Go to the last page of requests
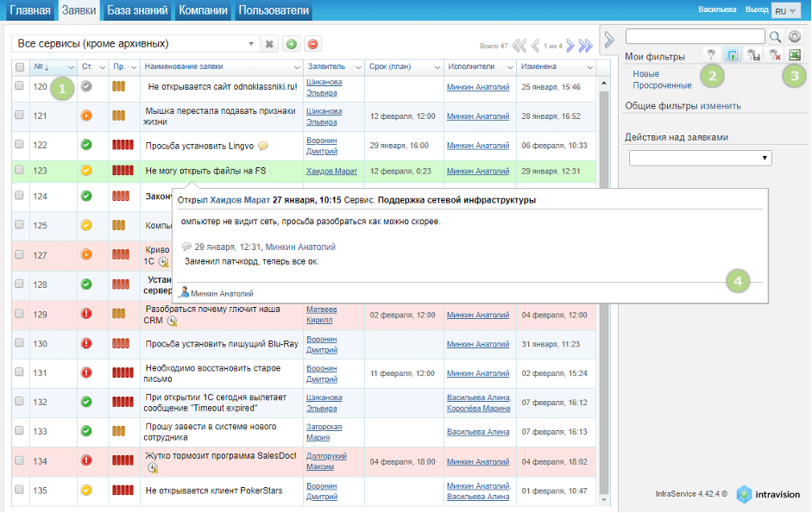Screen dimensions: 812x513 (x=586, y=46)
